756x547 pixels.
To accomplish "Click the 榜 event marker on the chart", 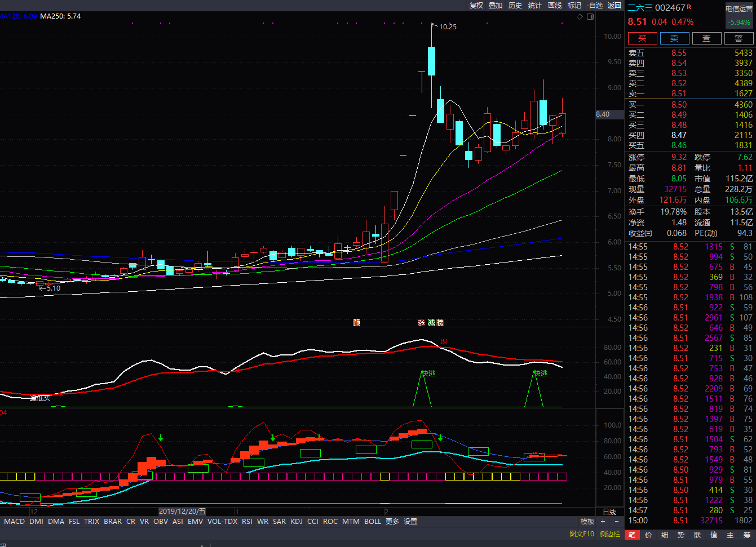I will pos(440,323).
